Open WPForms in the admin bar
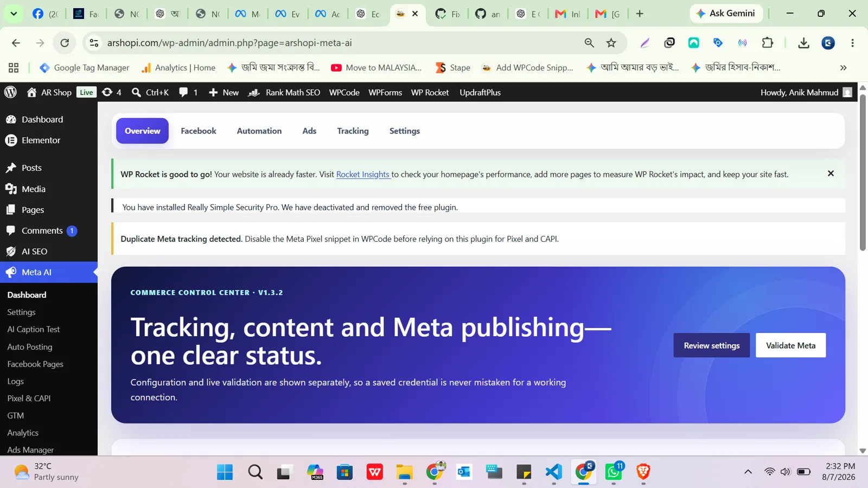The width and height of the screenshot is (868, 488). point(385,92)
